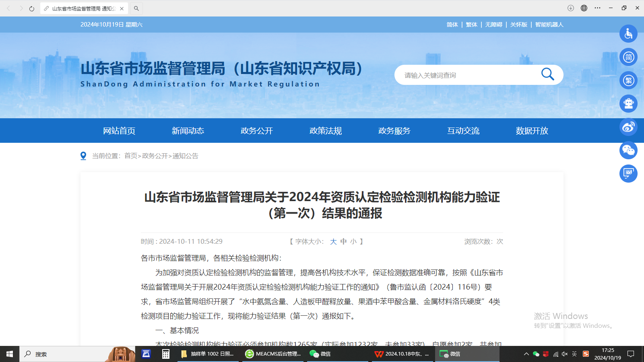The height and width of the screenshot is (362, 644).
Task: Expand hidden system tray icons chevron
Action: [x=526, y=354]
